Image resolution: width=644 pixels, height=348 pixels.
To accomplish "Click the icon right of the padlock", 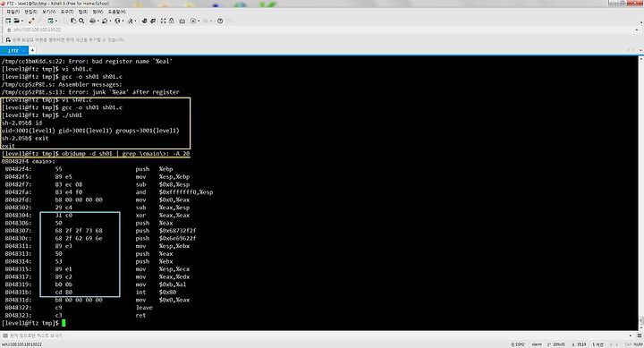I will coord(182,21).
